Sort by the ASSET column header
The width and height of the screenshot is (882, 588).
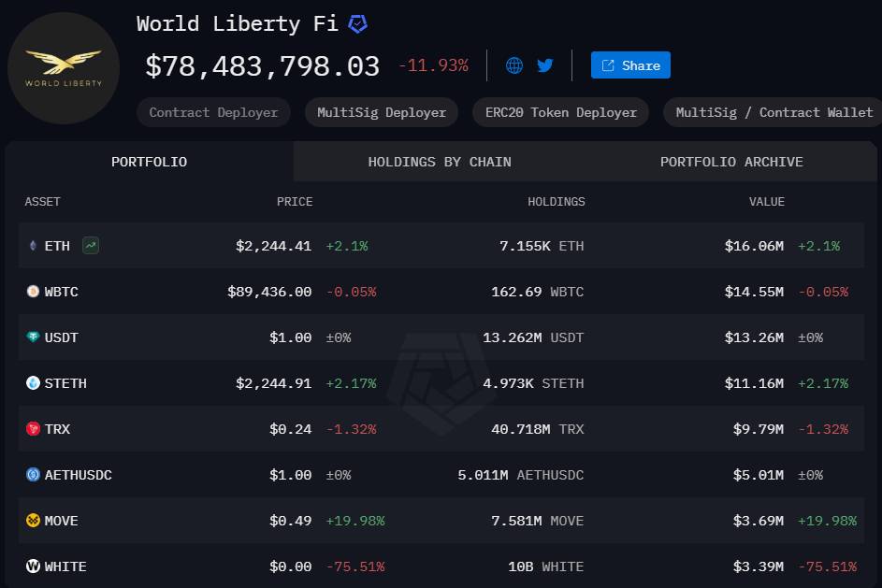(42, 202)
